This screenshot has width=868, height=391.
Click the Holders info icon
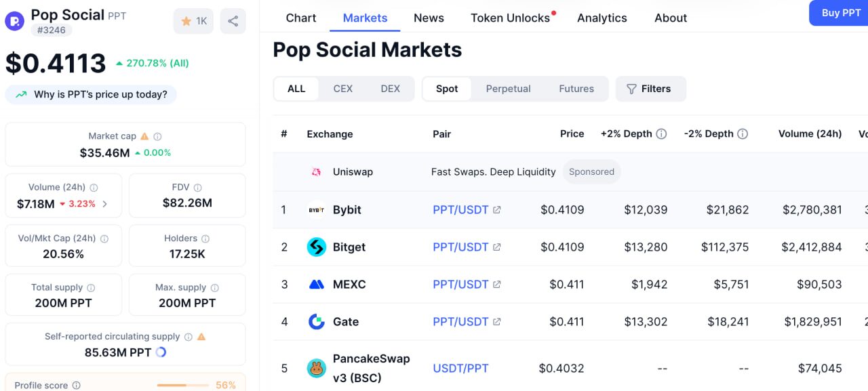pos(205,239)
